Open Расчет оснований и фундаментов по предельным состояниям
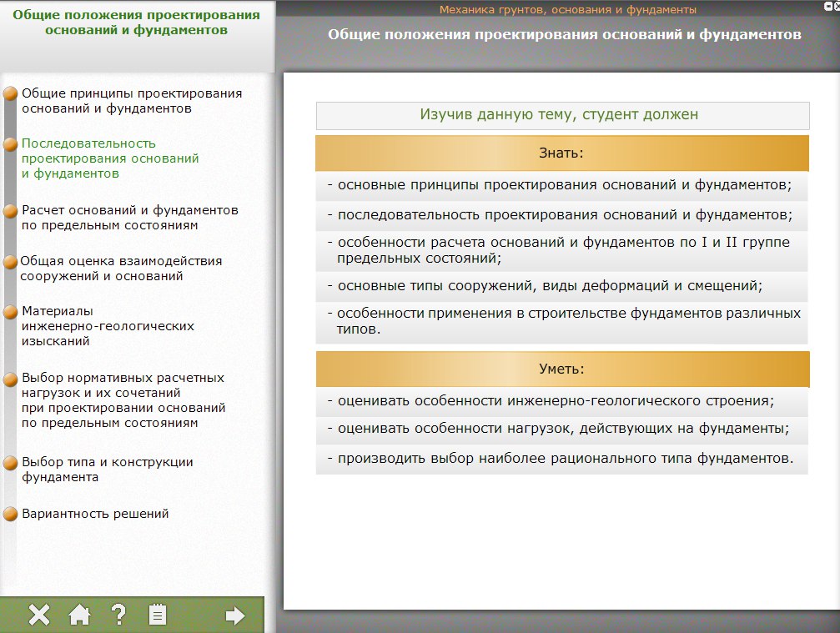840x633 pixels. [129, 218]
